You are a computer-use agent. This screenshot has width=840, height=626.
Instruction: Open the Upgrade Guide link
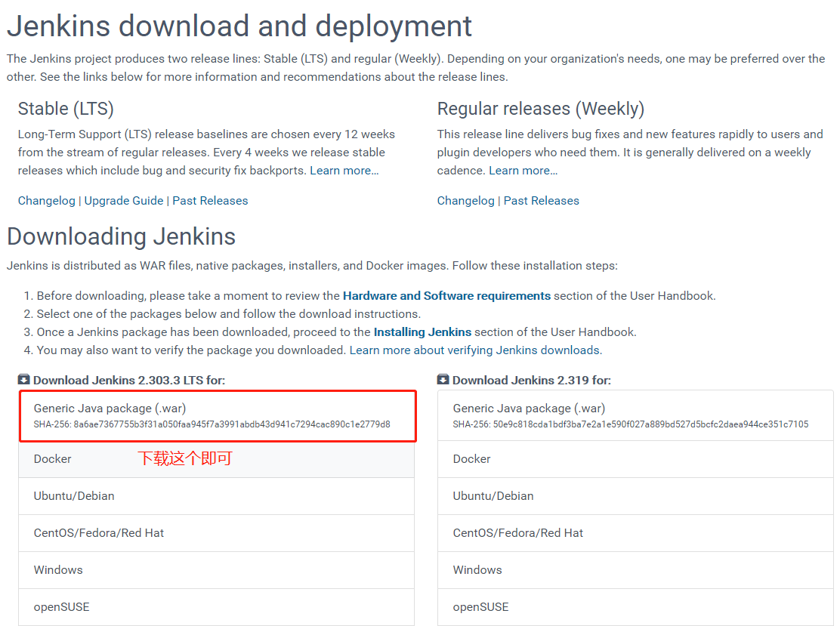(123, 200)
